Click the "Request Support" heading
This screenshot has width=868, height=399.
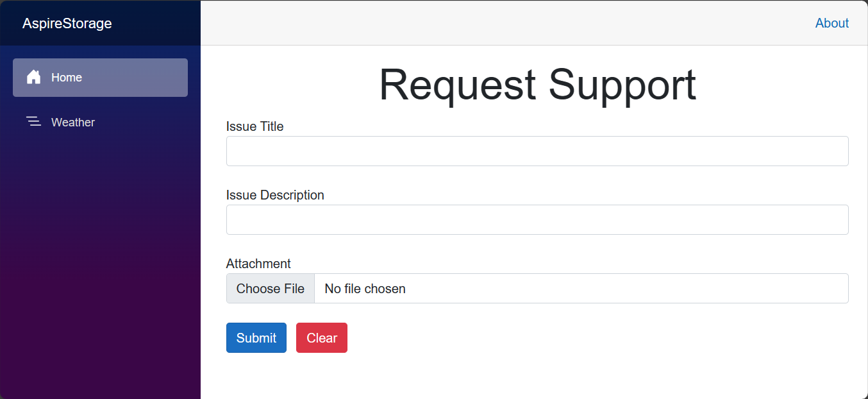click(537, 85)
